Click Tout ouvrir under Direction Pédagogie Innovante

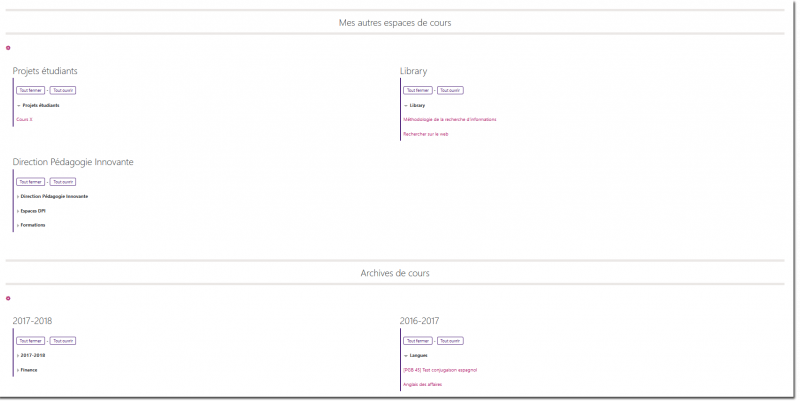63,181
